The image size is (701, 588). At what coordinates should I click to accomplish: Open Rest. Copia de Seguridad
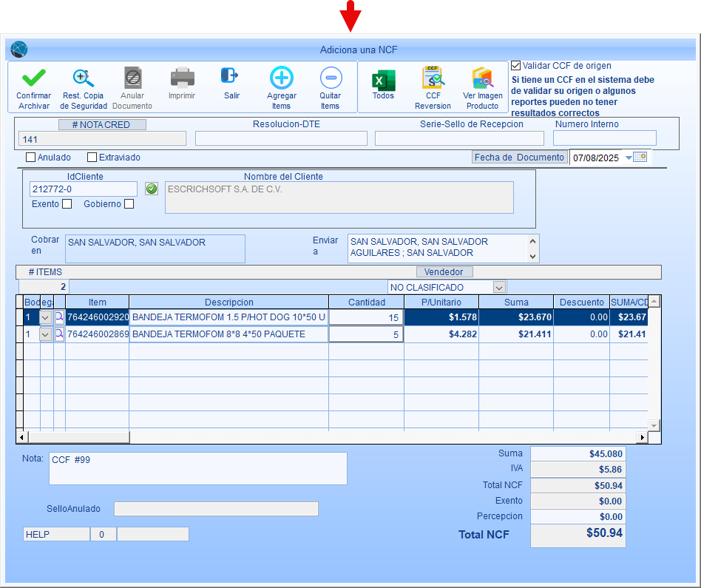pos(83,78)
